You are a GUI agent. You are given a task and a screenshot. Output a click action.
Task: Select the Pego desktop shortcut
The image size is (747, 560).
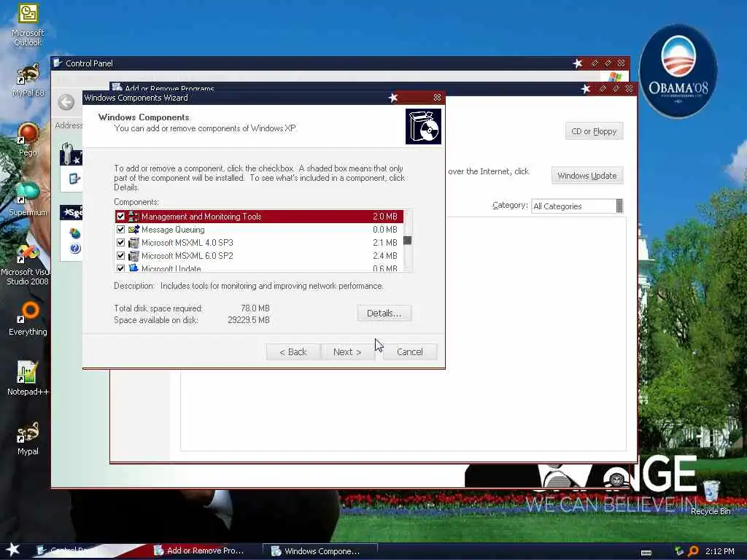coord(28,139)
